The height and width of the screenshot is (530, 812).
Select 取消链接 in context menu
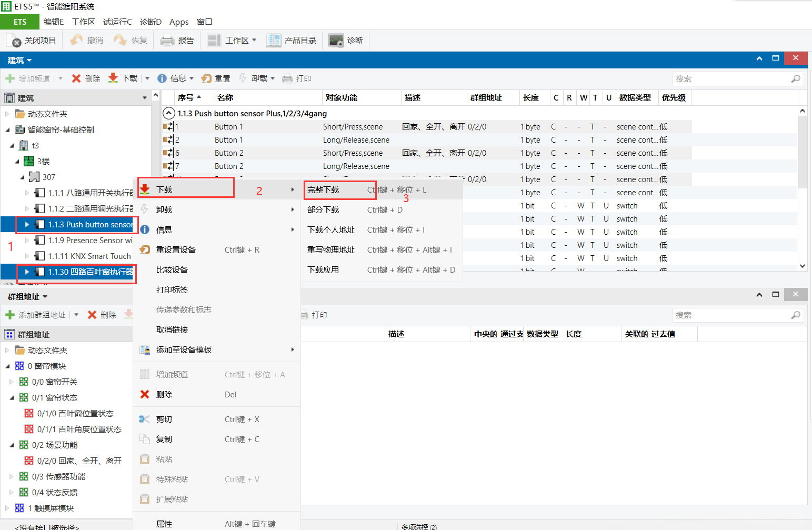click(x=217, y=329)
